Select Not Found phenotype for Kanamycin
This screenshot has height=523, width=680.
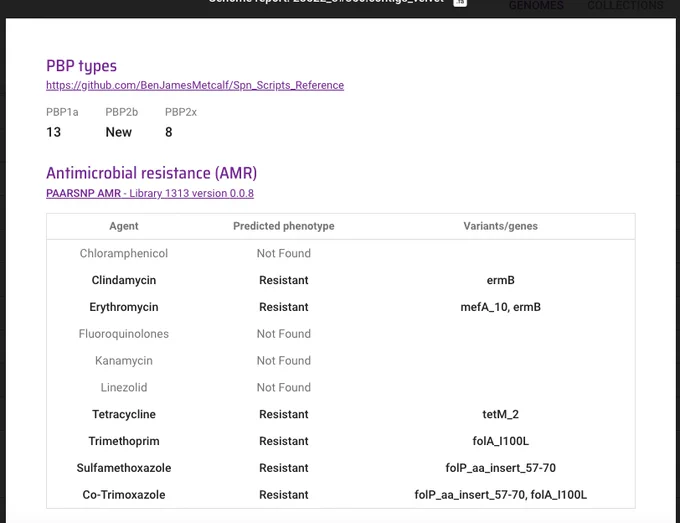click(284, 361)
